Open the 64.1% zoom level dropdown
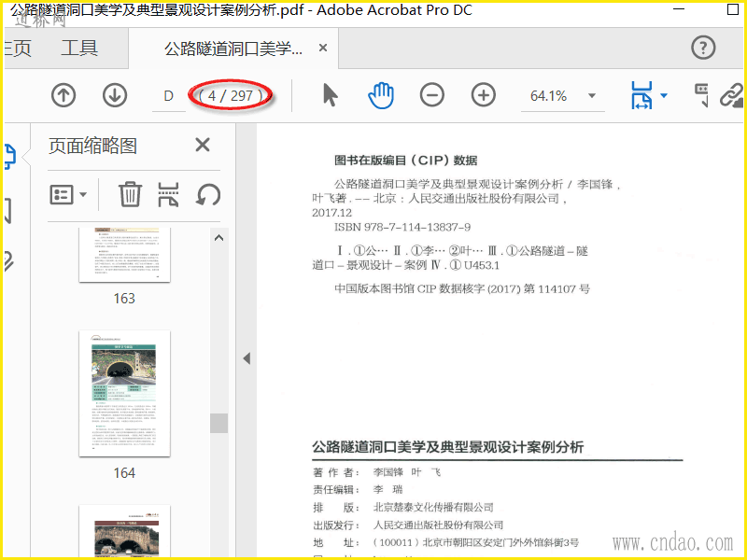 point(592,96)
